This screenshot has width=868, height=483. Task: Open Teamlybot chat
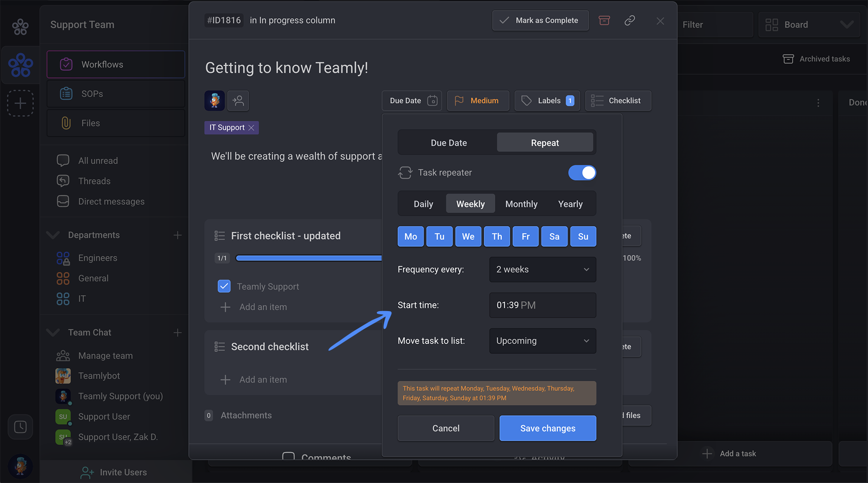coord(88,376)
